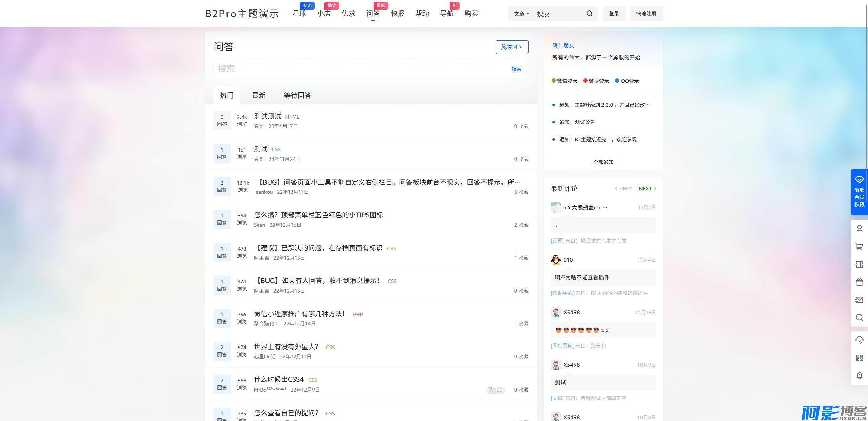
Task: Click the magnifier icon in the top search box
Action: pos(589,14)
